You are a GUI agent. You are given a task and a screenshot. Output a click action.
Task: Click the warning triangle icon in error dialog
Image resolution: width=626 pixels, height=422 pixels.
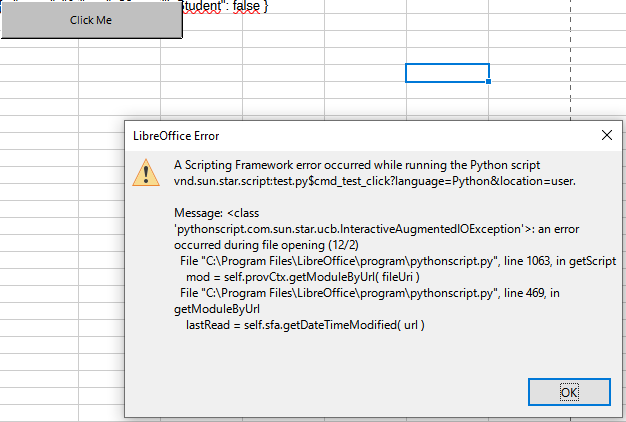click(146, 172)
